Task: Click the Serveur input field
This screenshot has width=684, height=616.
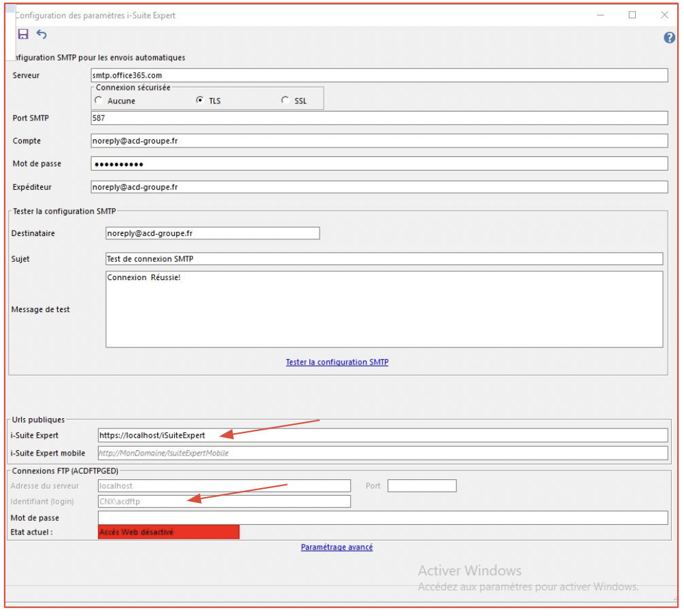Action: (379, 75)
